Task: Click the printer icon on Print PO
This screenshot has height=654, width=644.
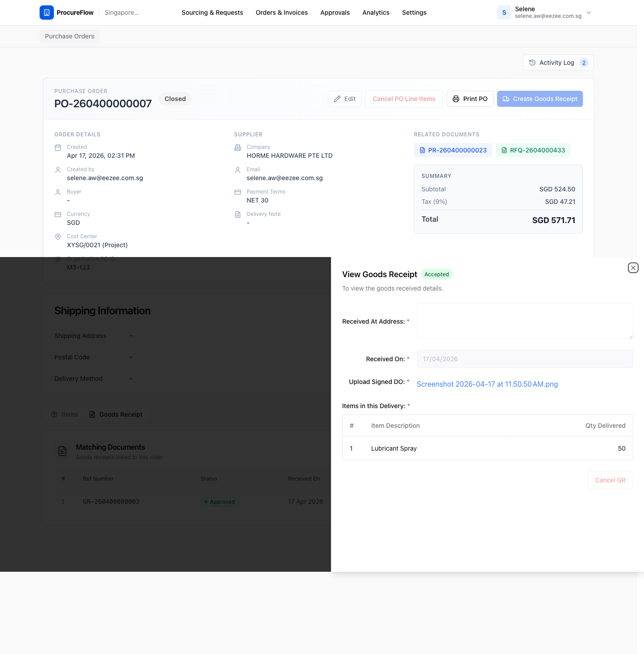Action: point(456,99)
